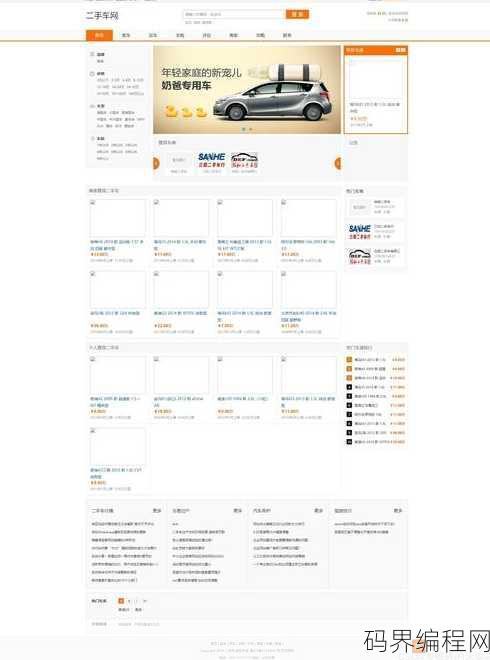Open the second navigation menu item

126,35
